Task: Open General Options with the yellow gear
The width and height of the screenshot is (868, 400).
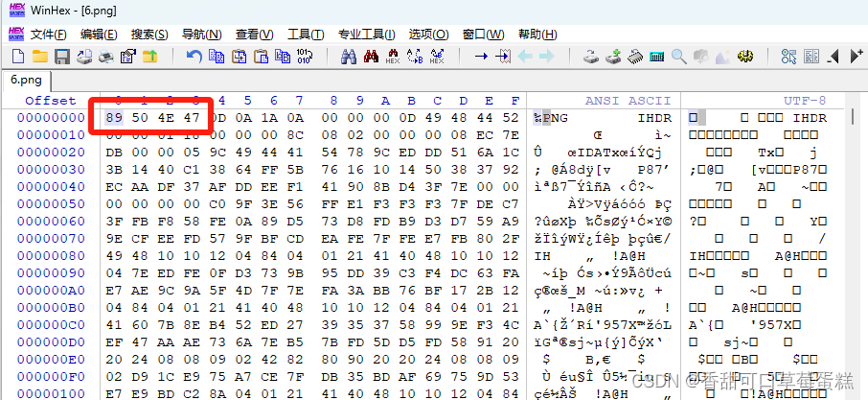Action: point(745,56)
